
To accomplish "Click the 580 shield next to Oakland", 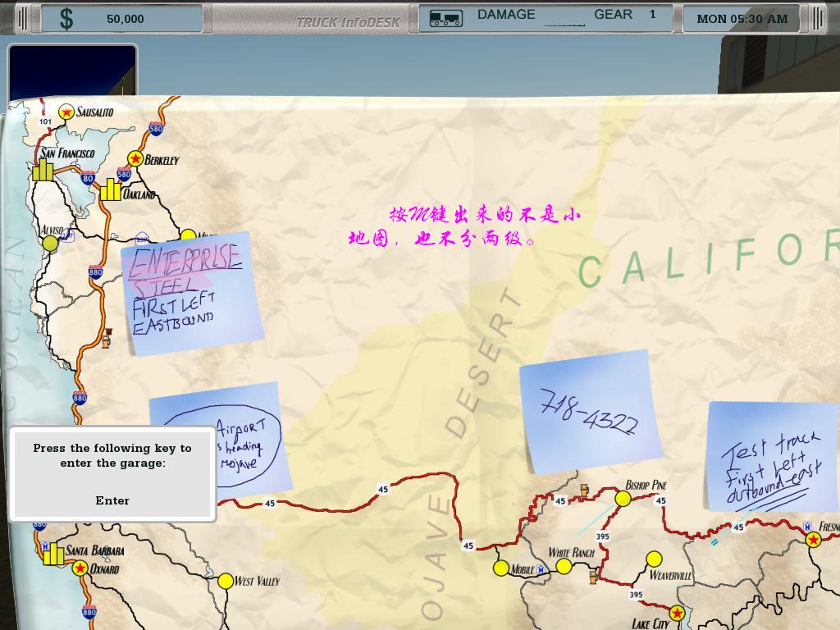I will tap(125, 174).
